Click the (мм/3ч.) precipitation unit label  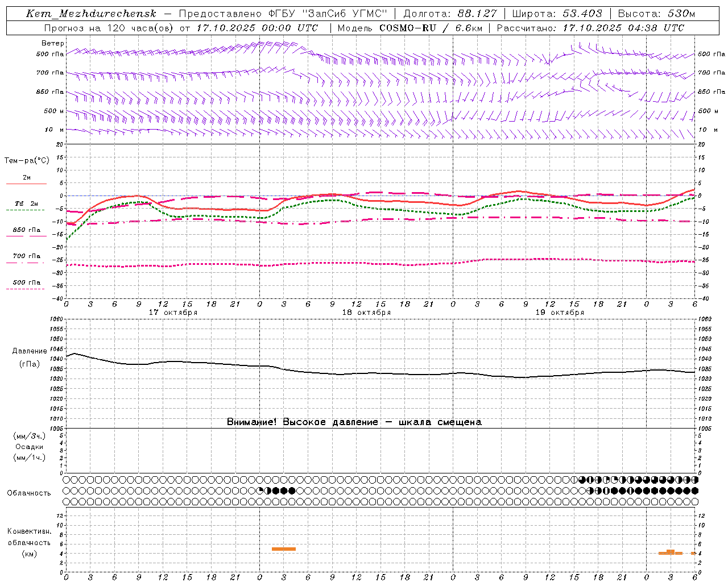coord(30,436)
